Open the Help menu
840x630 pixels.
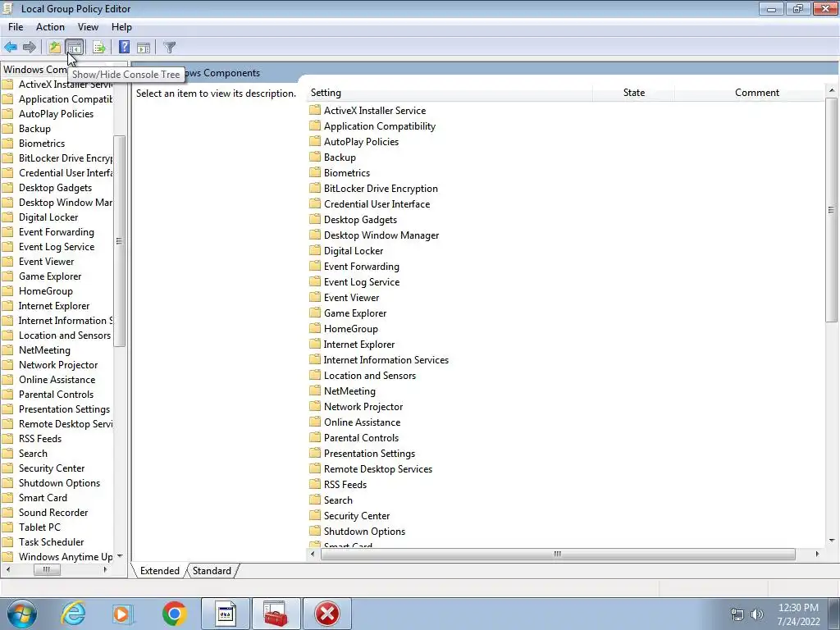coord(121,27)
